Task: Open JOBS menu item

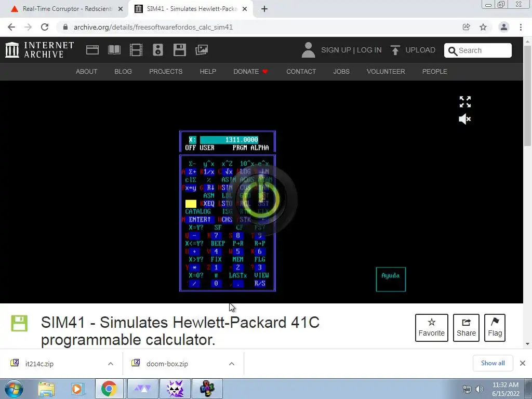Action: click(341, 72)
